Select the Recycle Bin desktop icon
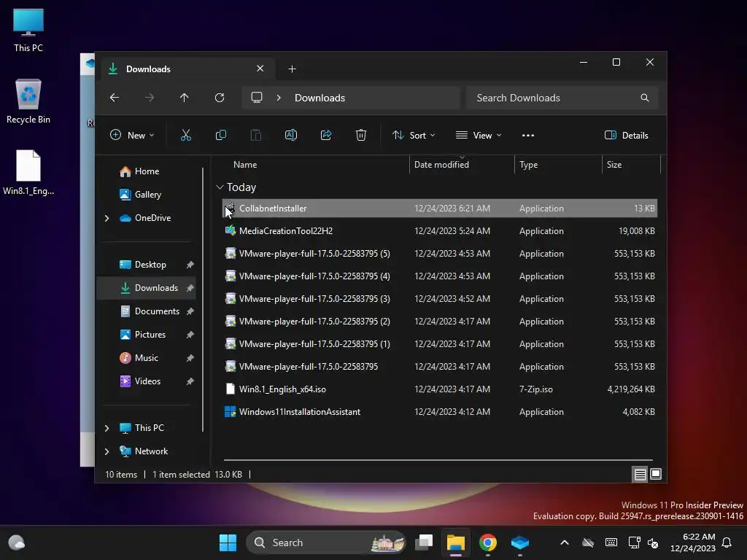The height and width of the screenshot is (560, 747). coord(28,101)
